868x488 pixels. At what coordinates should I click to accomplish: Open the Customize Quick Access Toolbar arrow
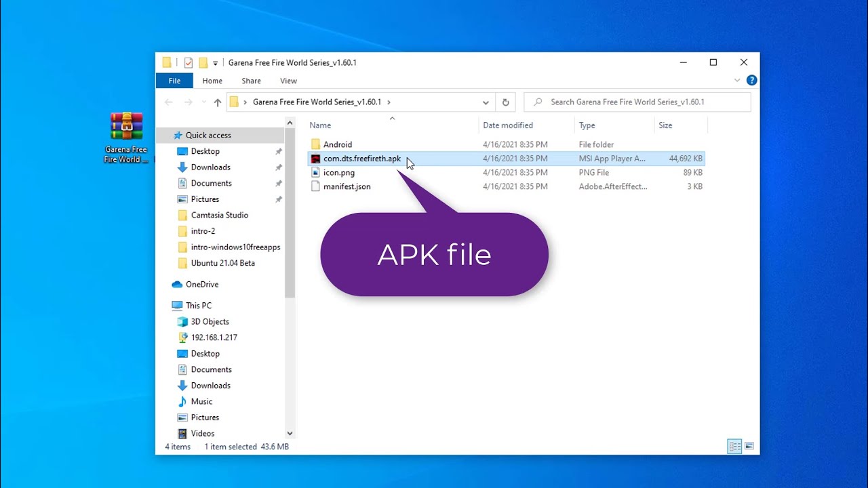click(x=215, y=63)
